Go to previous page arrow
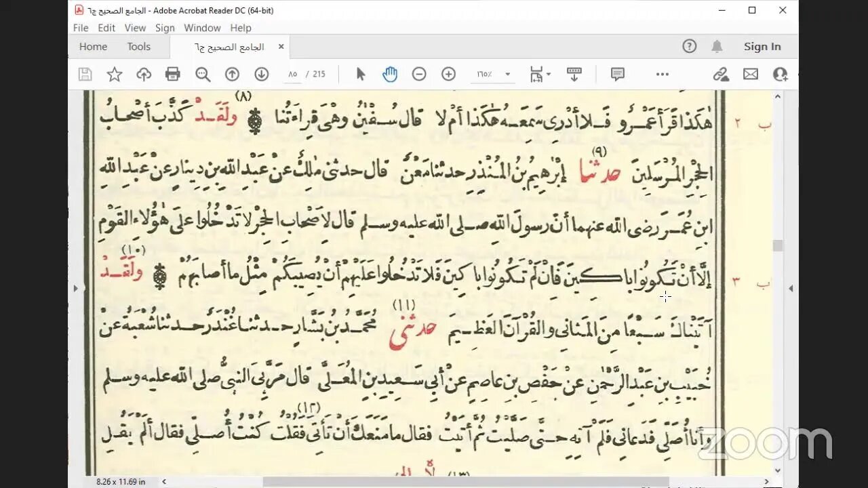868x488 pixels. coord(232,75)
